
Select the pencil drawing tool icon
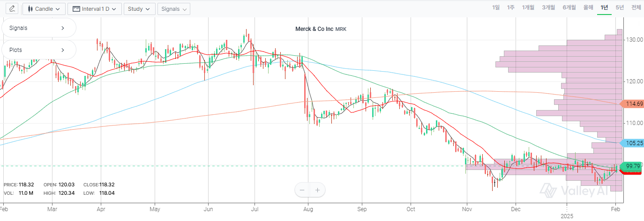pos(12,8)
